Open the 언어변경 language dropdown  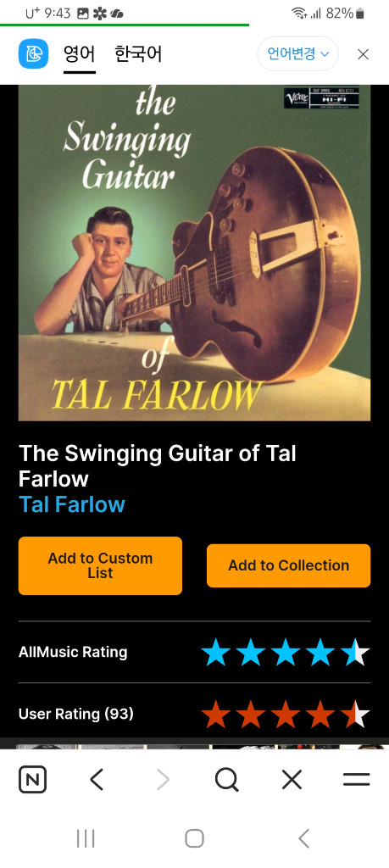[297, 53]
